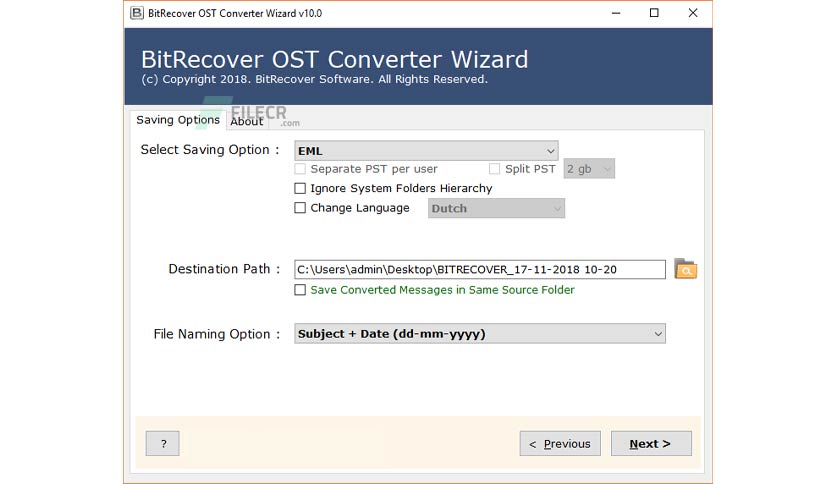Check Save Converted Messages in Same Source Folder

click(x=300, y=289)
